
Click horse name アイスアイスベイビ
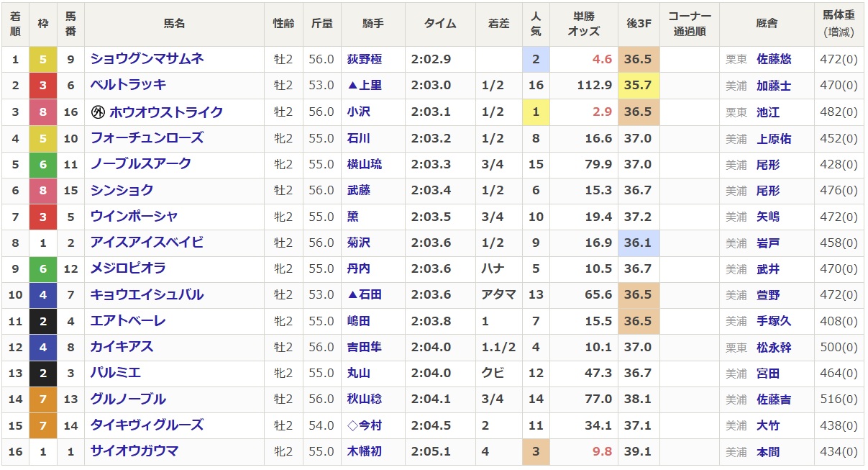[147, 243]
